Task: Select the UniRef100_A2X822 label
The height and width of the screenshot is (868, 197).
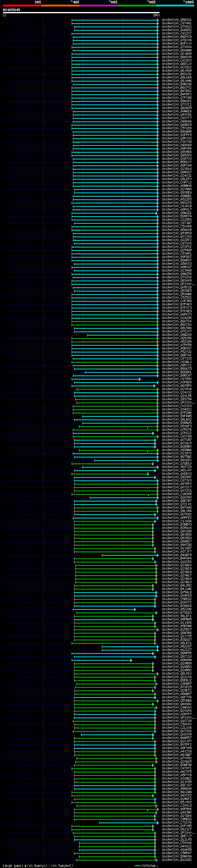Action: click(x=177, y=67)
